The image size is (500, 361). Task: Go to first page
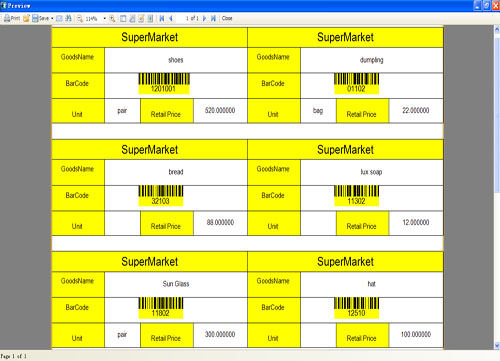pos(162,18)
